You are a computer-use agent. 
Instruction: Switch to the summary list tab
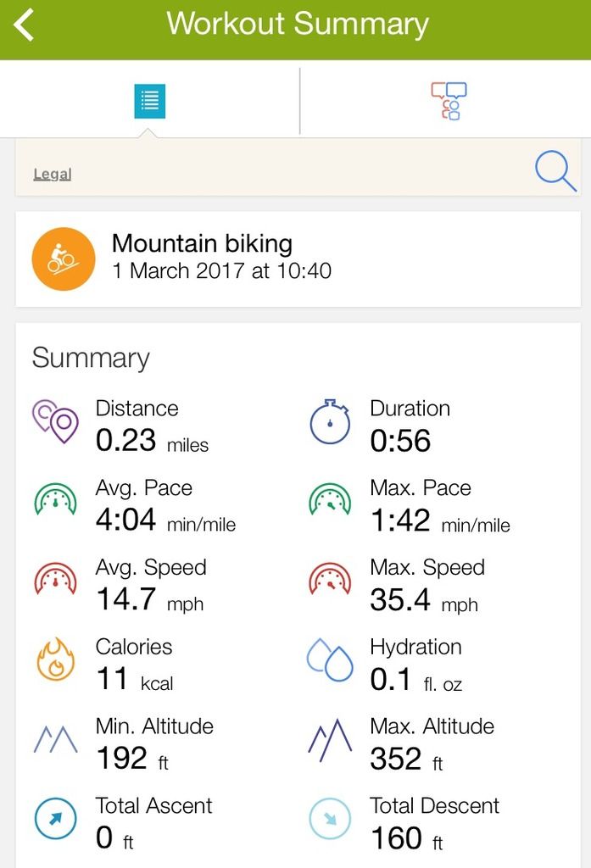(x=149, y=102)
